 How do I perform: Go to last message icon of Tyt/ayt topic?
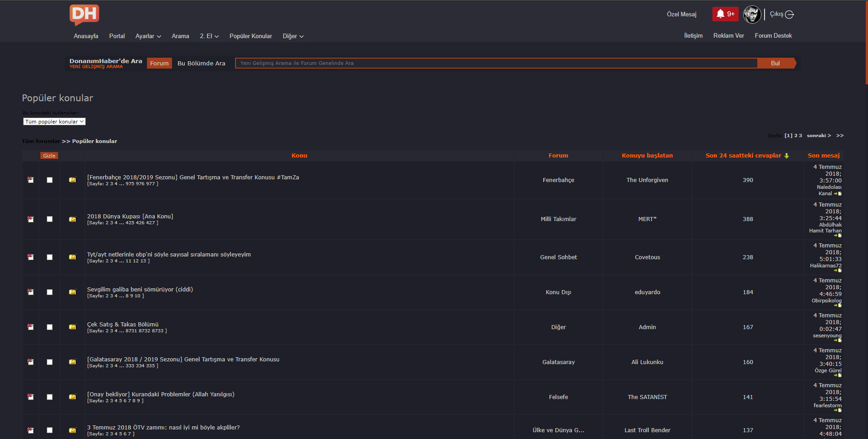(x=838, y=271)
